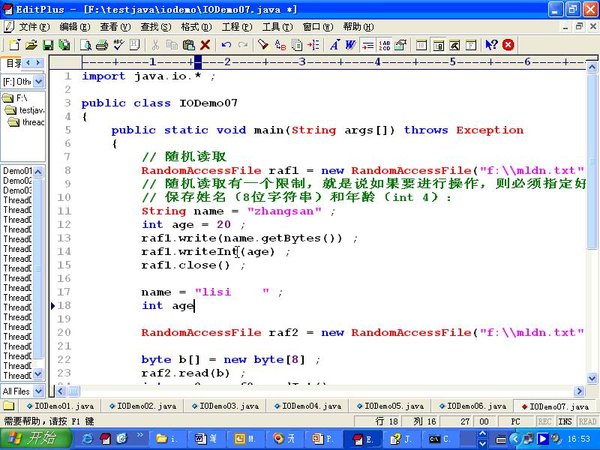Click the file list scroll up arrow

coord(39,172)
